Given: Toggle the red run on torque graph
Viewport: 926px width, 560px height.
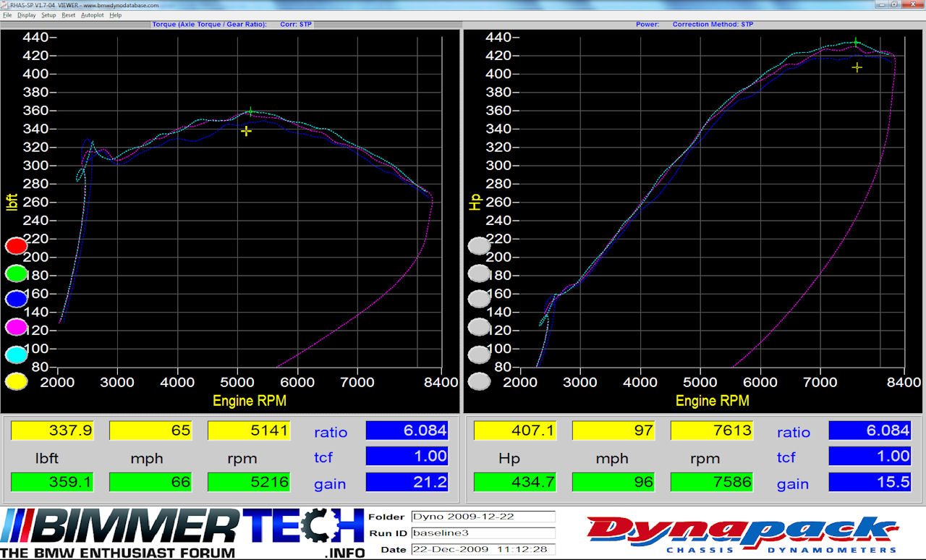Looking at the screenshot, I should coord(16,246).
